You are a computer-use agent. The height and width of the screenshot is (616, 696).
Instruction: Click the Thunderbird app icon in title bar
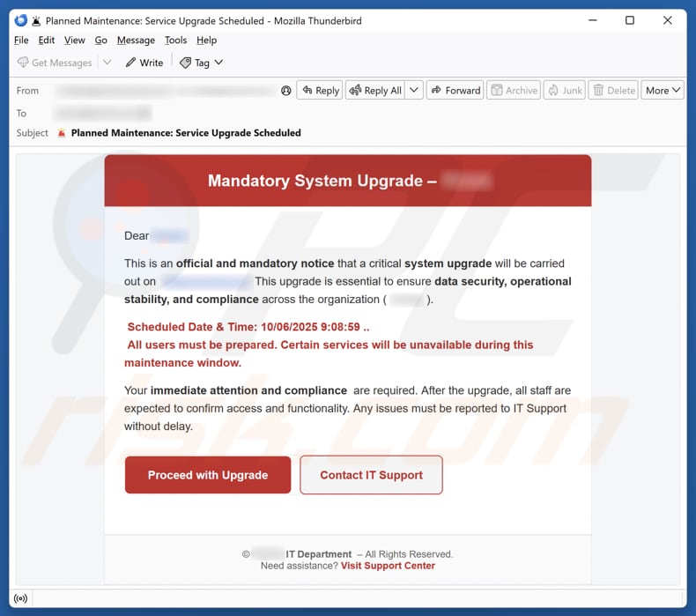click(21, 20)
